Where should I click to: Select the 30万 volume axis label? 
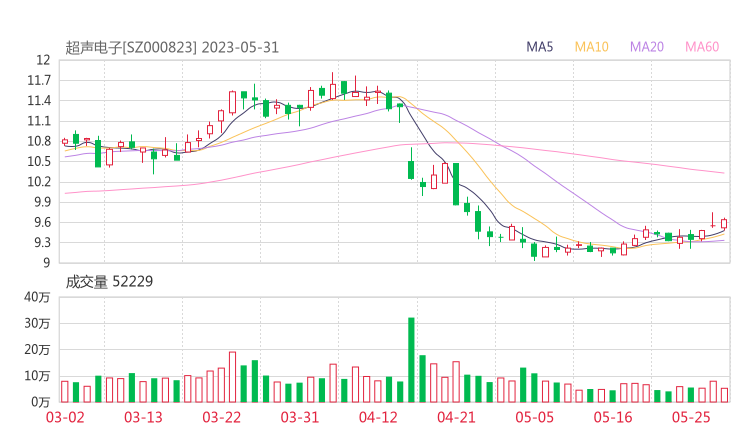pyautogui.click(x=37, y=323)
